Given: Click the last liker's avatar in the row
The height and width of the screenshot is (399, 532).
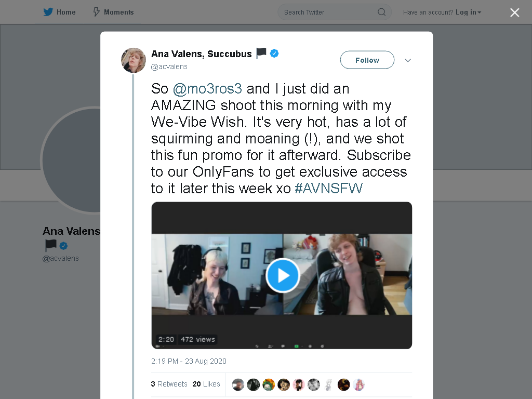Looking at the screenshot, I should point(359,384).
